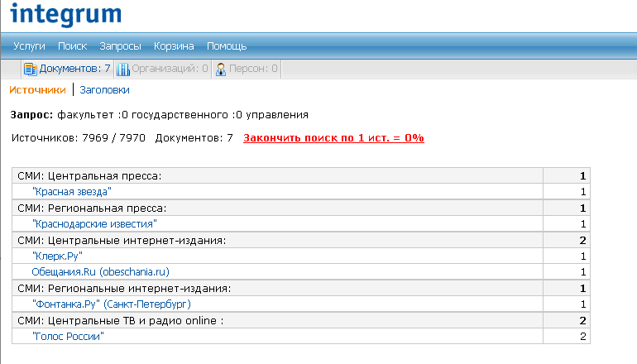Open "Фонтанка.Ру" (Санкт-Петербург) source

tap(112, 304)
